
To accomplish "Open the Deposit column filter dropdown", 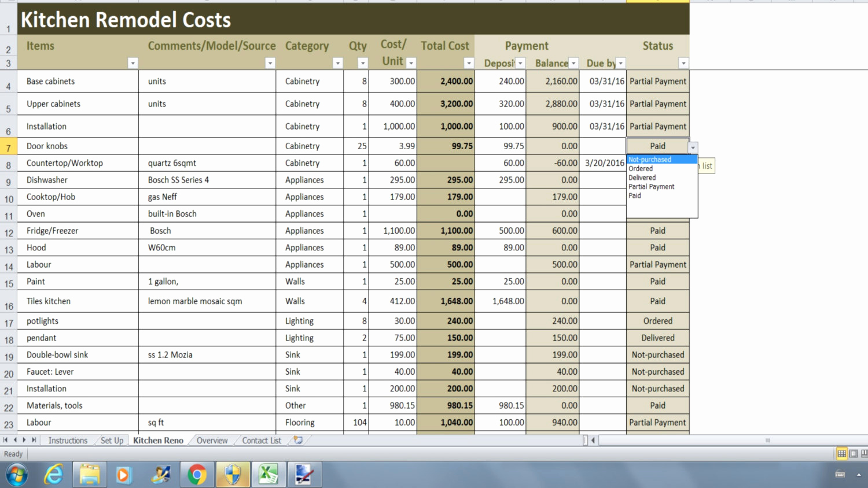I will click(x=520, y=63).
